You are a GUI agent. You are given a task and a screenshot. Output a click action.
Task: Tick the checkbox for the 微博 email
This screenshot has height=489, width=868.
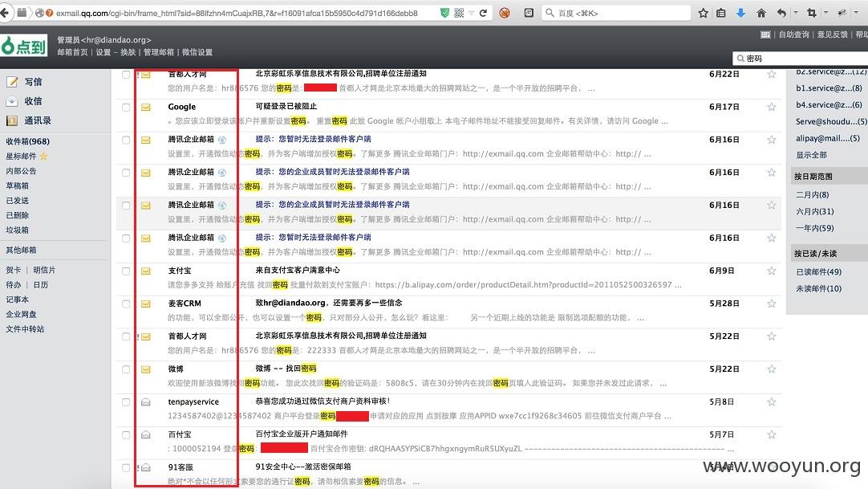[126, 369]
